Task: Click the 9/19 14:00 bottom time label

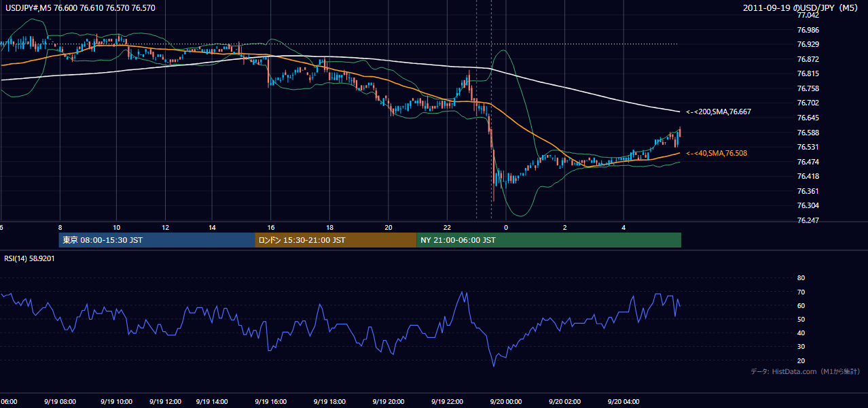Action: pyautogui.click(x=213, y=402)
